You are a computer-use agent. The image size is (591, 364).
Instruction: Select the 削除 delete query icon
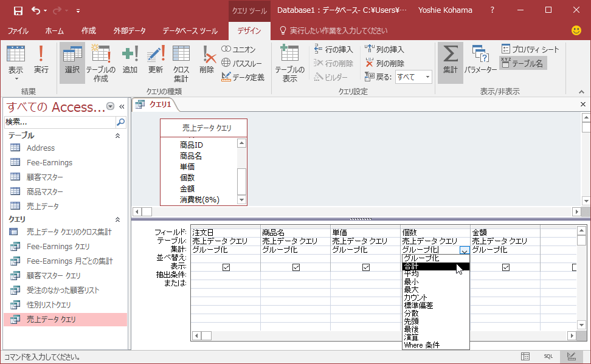[207, 60]
